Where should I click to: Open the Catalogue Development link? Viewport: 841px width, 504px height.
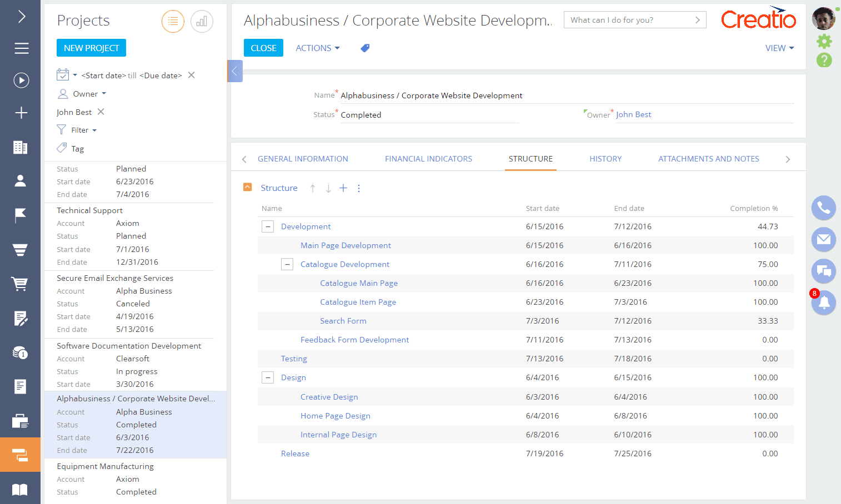pyautogui.click(x=344, y=264)
